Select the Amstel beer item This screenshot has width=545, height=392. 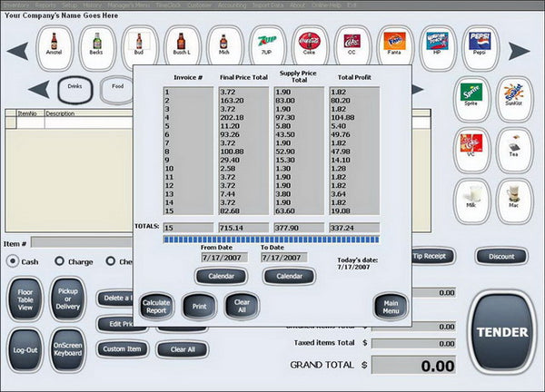click(x=54, y=44)
